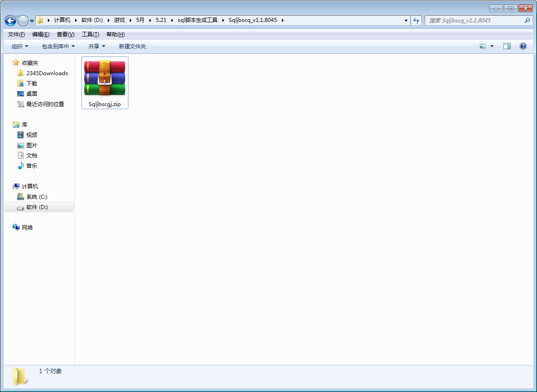
Task: Click 软件 (D:) in the address breadcrumb
Action: (92, 20)
